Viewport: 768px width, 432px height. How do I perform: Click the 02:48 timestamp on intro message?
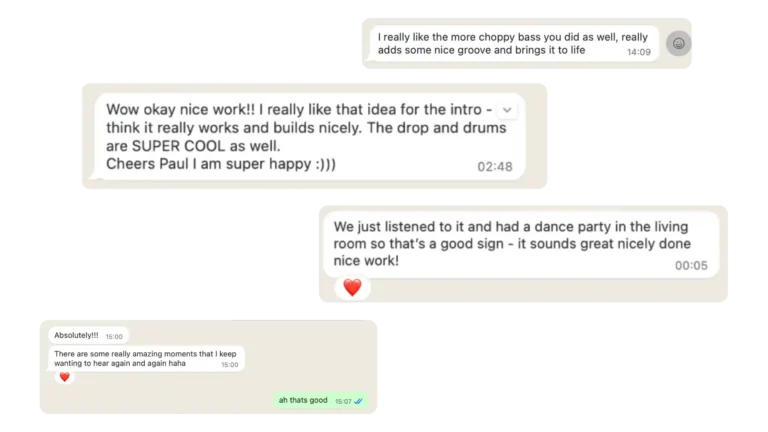point(495,167)
